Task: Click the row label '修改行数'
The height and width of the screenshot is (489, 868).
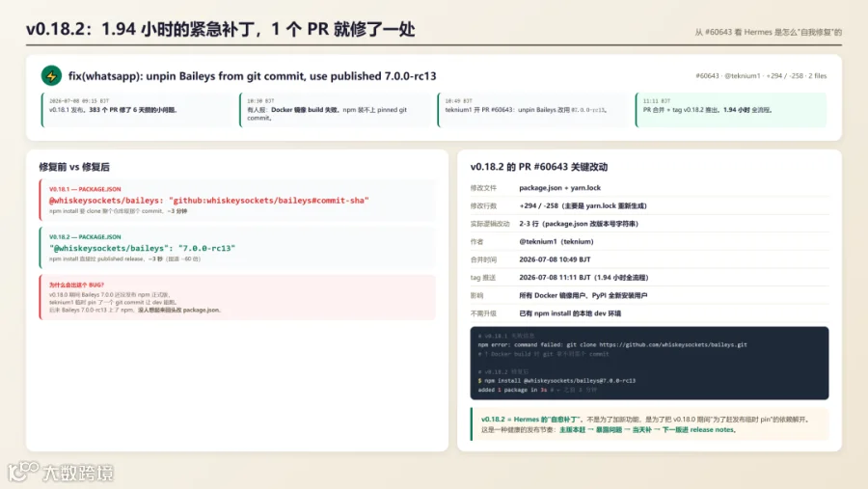Action: tap(483, 206)
